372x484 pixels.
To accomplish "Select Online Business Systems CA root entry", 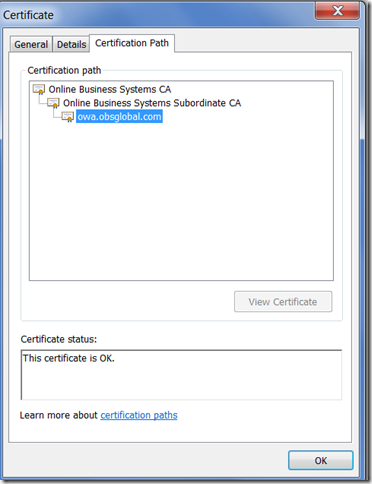I will [x=110, y=89].
